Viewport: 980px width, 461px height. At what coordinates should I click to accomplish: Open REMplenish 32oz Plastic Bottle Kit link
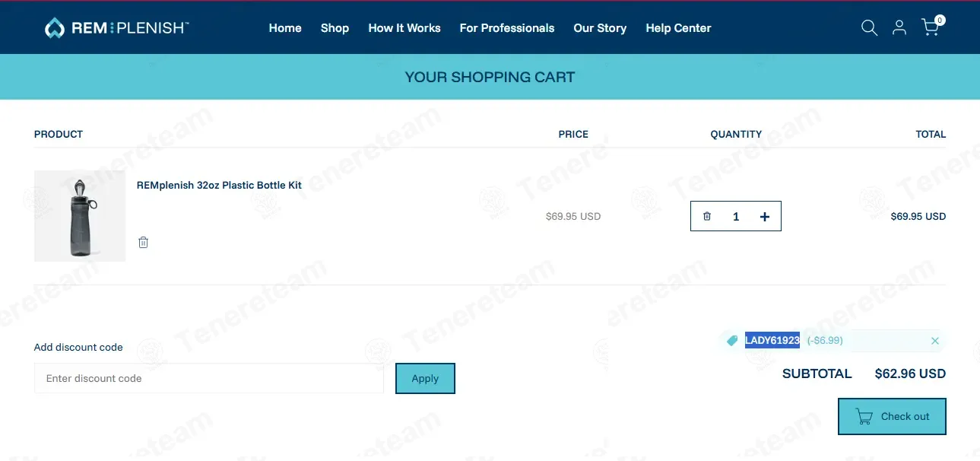point(219,185)
